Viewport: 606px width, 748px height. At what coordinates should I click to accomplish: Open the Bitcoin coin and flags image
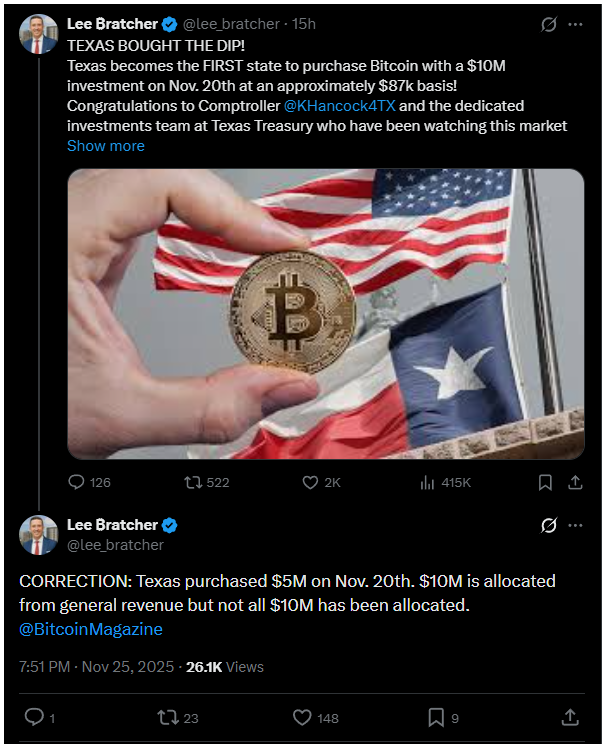[x=325, y=313]
